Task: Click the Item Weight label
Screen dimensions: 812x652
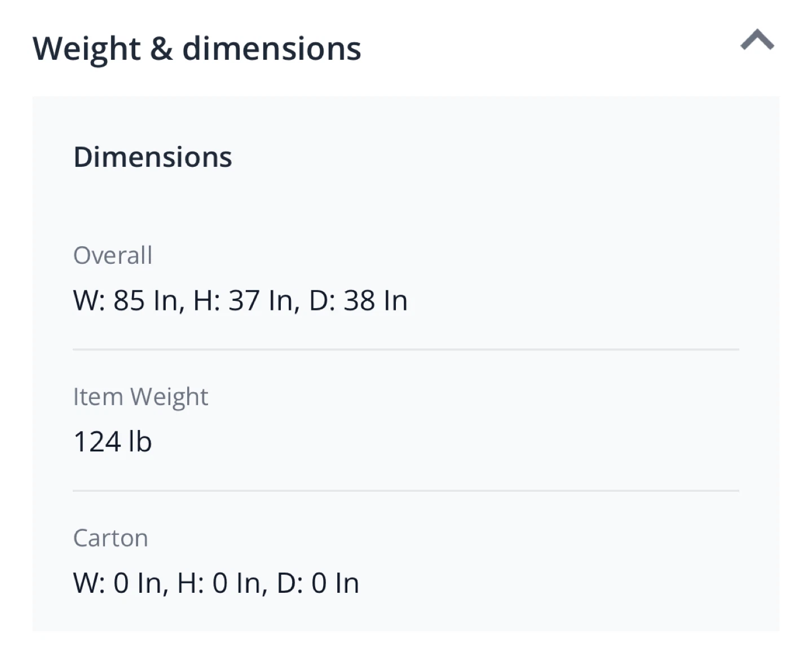Action: 141,397
